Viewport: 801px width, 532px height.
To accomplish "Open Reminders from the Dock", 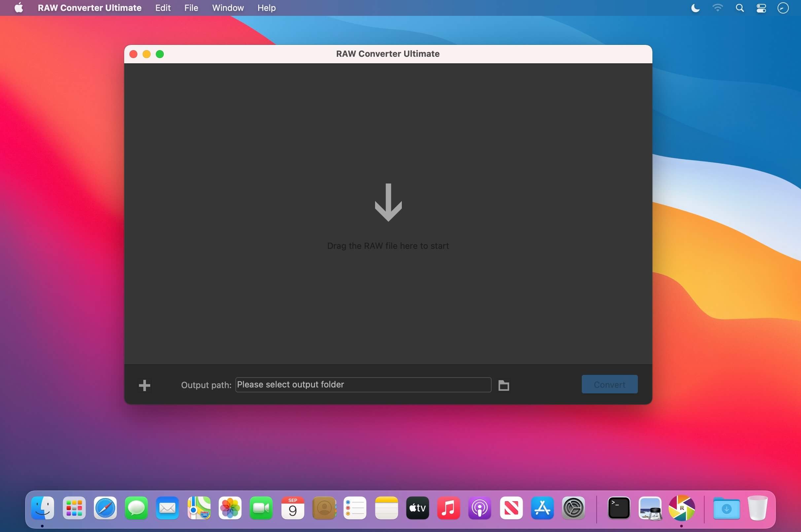I will pos(355,508).
